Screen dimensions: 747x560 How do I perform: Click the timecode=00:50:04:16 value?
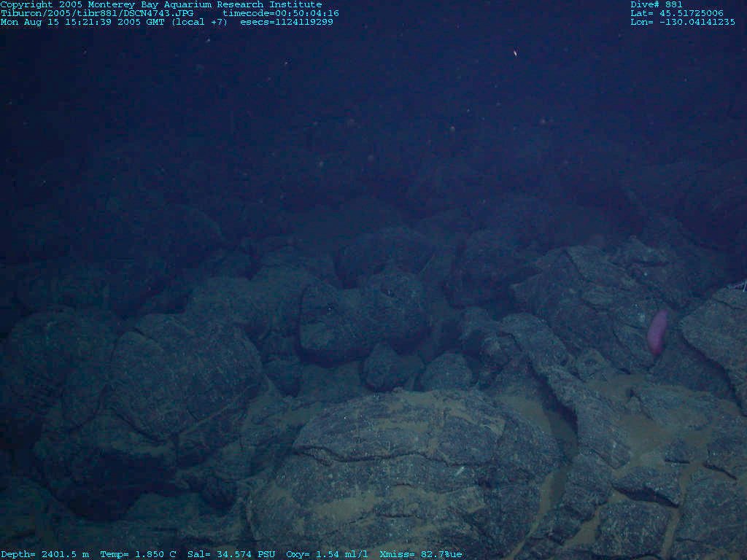[x=281, y=13]
